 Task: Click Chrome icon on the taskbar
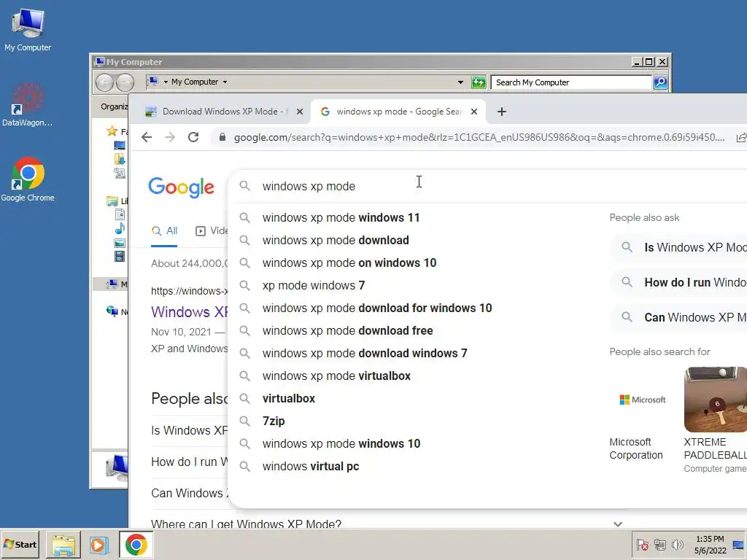click(136, 545)
